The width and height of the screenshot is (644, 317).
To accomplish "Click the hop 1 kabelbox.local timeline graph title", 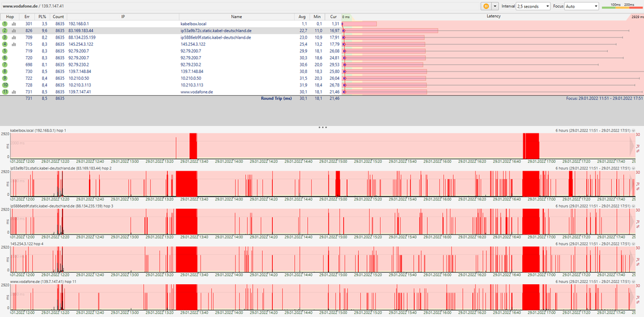I will click(x=38, y=130).
